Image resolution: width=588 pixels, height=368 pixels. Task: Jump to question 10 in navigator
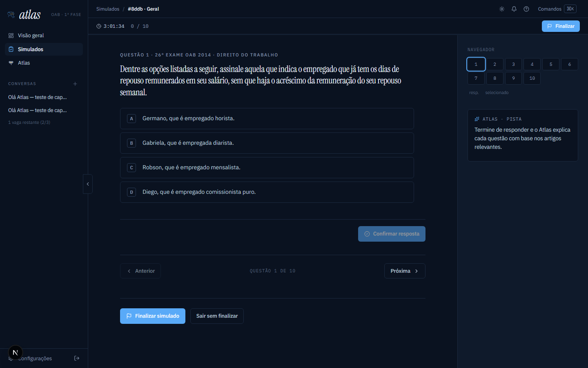[x=532, y=78]
